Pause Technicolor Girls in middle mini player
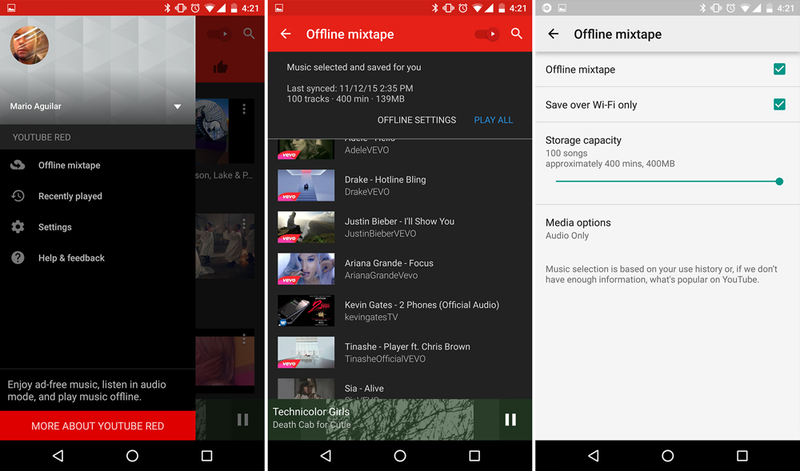 [x=510, y=419]
